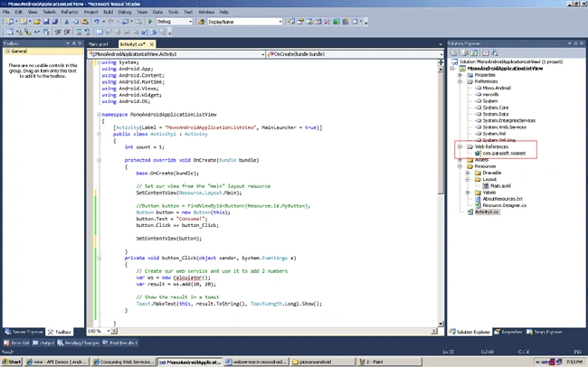Click the Find in Files icon beside DisplayName
This screenshot has width=588, height=367.
[x=202, y=22]
